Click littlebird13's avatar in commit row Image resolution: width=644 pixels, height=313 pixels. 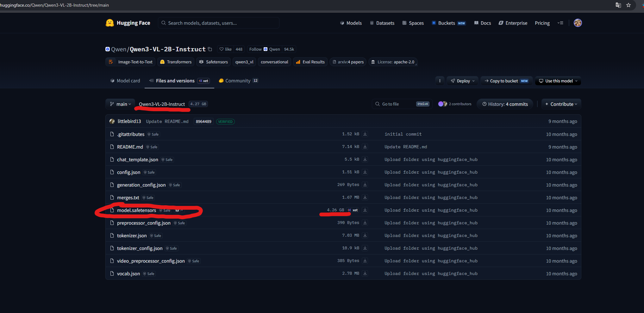112,121
